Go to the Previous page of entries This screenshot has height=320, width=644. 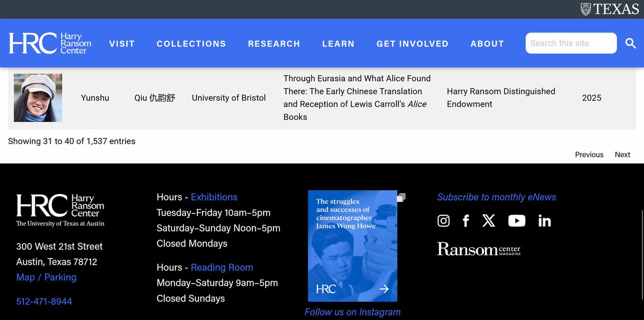(x=589, y=154)
